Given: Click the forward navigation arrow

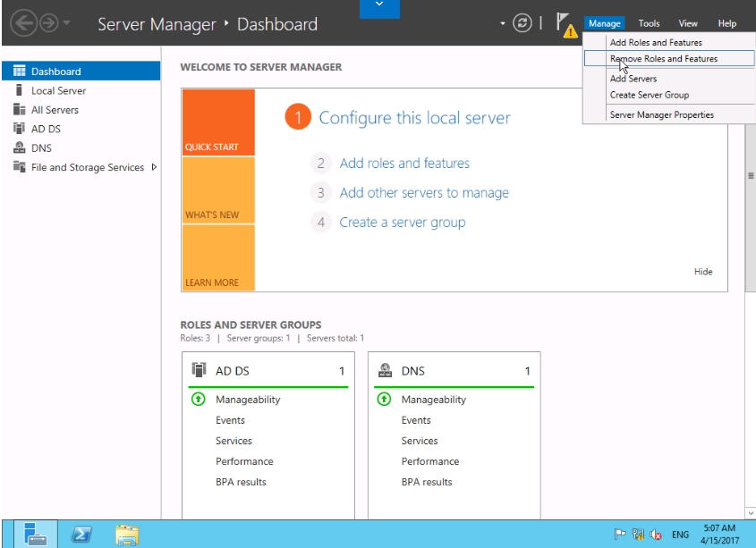Looking at the screenshot, I should tap(48, 23).
